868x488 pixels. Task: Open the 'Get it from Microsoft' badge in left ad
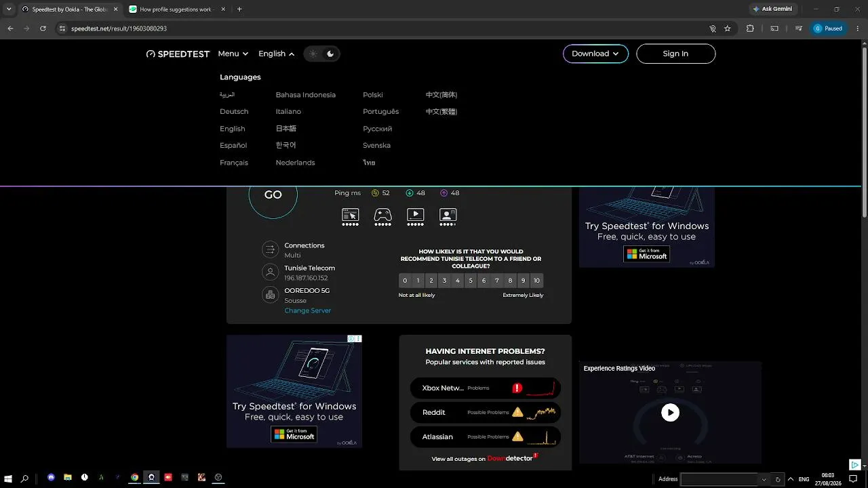(x=294, y=434)
